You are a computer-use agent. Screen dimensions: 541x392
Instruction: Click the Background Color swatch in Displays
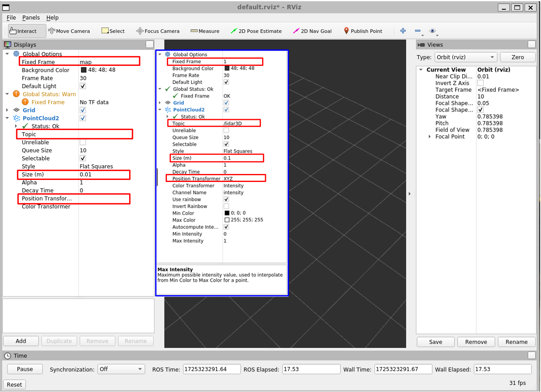point(83,70)
